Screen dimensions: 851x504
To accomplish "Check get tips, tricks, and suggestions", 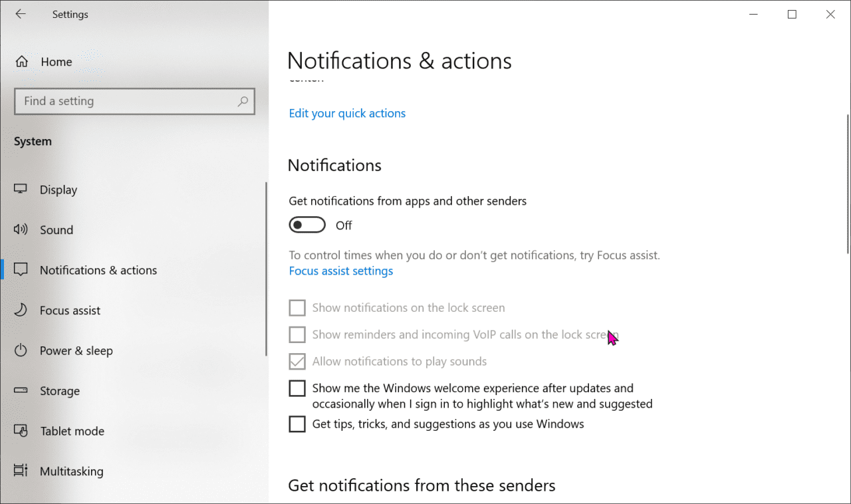I will coord(297,424).
